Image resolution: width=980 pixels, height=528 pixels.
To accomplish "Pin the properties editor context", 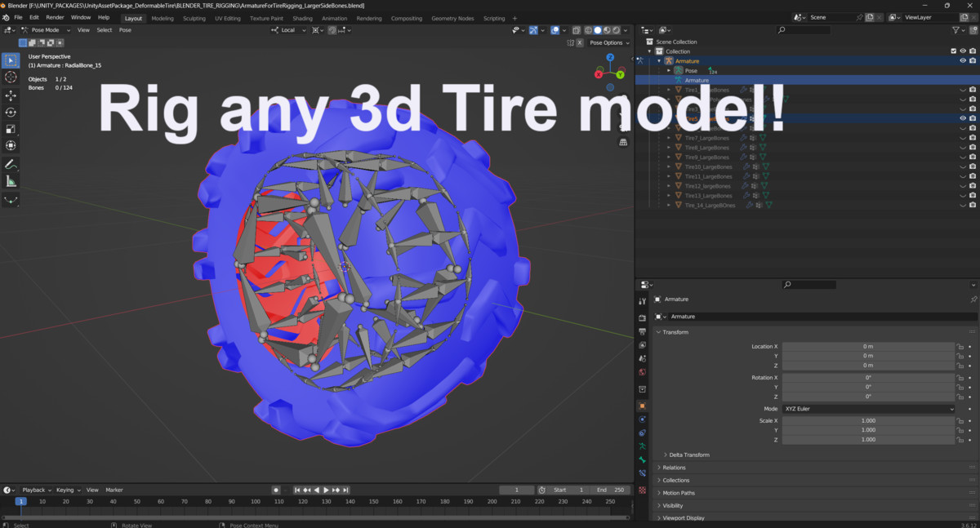I will tap(973, 299).
